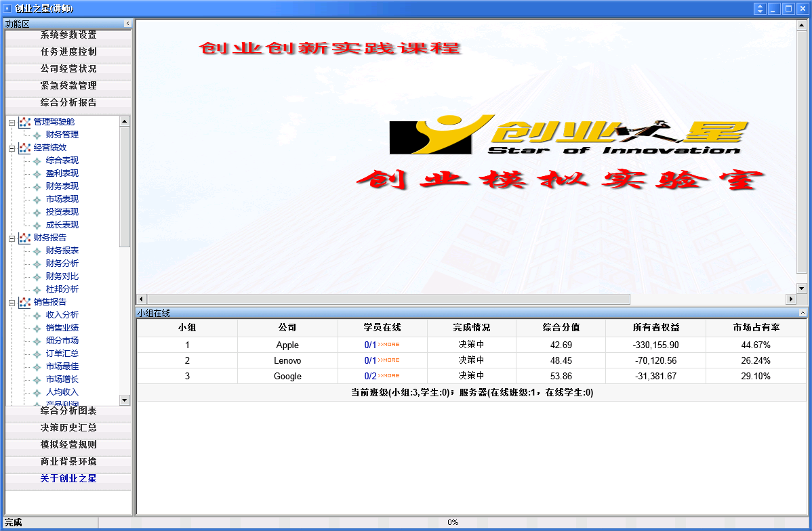This screenshot has height=531, width=812.
Task: Open 关于创业之星 link
Action: (x=68, y=479)
